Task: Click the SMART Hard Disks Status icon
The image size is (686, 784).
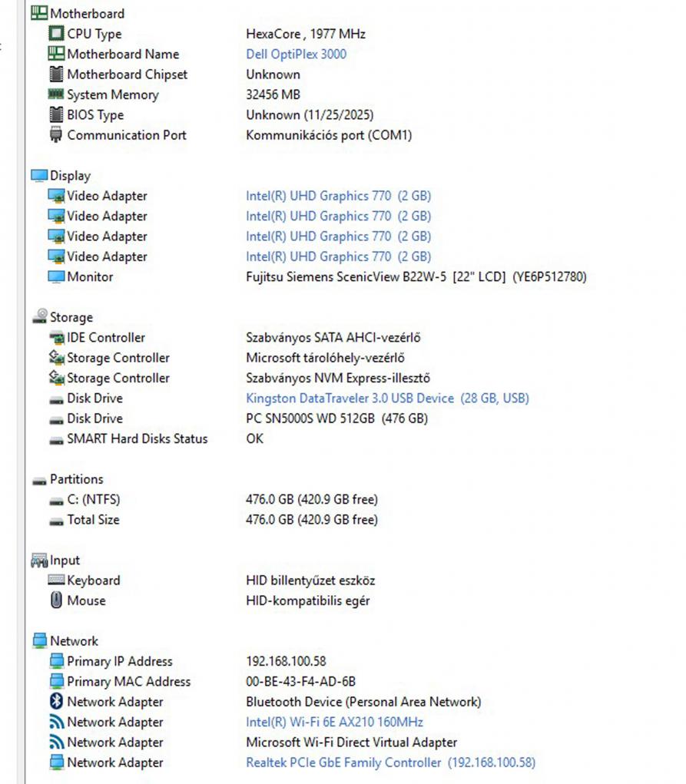Action: point(56,439)
